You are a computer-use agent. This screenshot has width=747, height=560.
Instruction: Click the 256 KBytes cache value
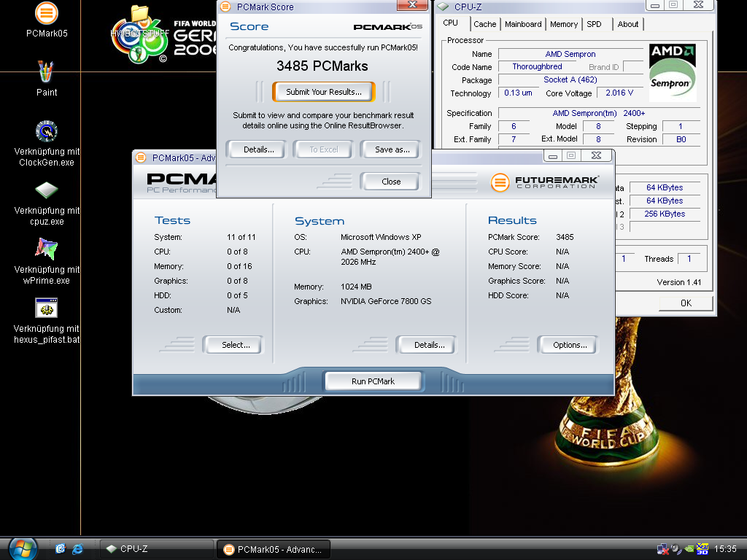click(665, 214)
